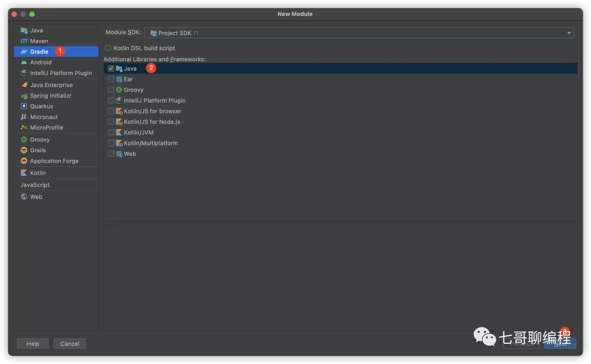
Task: Check Kotlin/JS for Node.js checkbox
Action: [111, 122]
